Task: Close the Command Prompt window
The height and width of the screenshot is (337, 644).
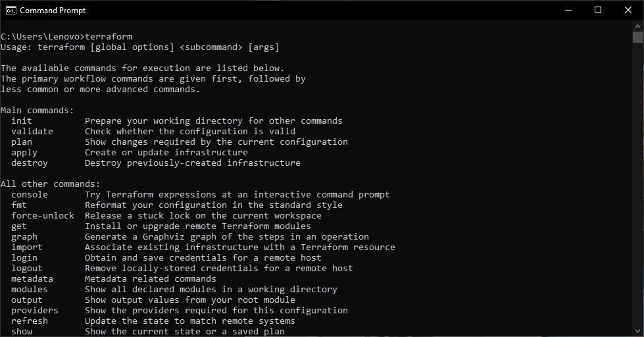Action: click(x=628, y=11)
